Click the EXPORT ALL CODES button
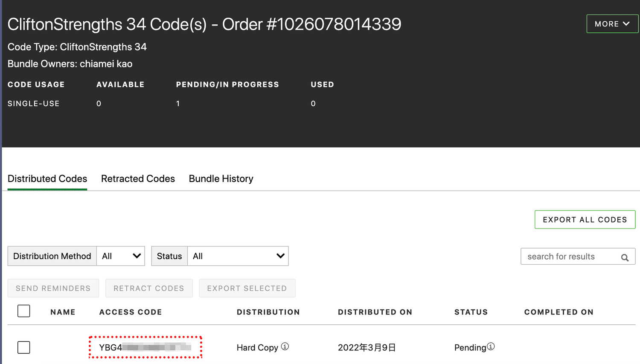This screenshot has height=364, width=640. 585,220
